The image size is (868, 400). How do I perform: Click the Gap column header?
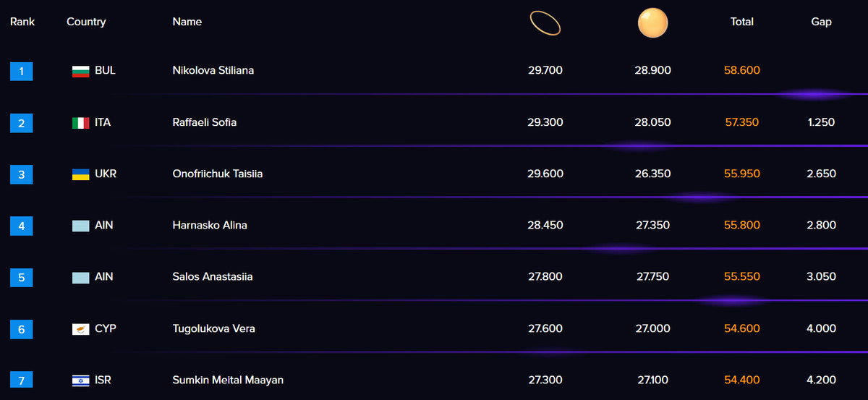(822, 22)
